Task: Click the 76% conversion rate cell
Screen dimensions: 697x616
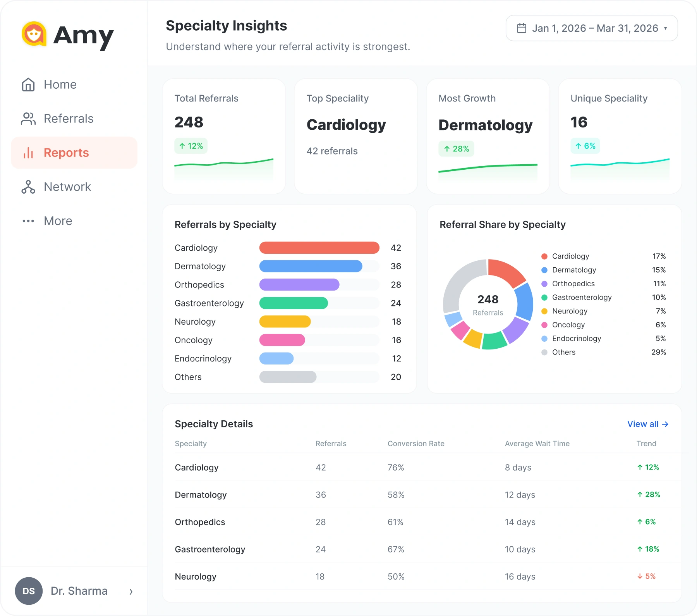Action: (396, 468)
